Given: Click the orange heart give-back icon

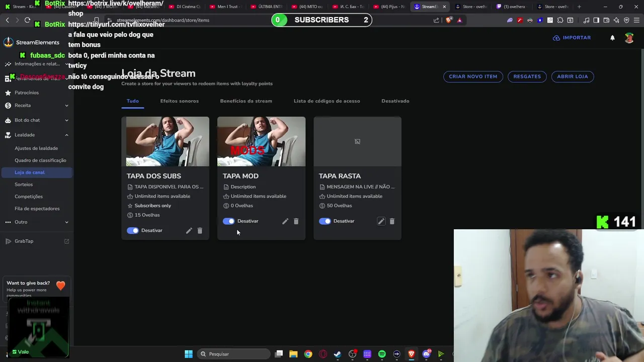Looking at the screenshot, I should [61, 286].
